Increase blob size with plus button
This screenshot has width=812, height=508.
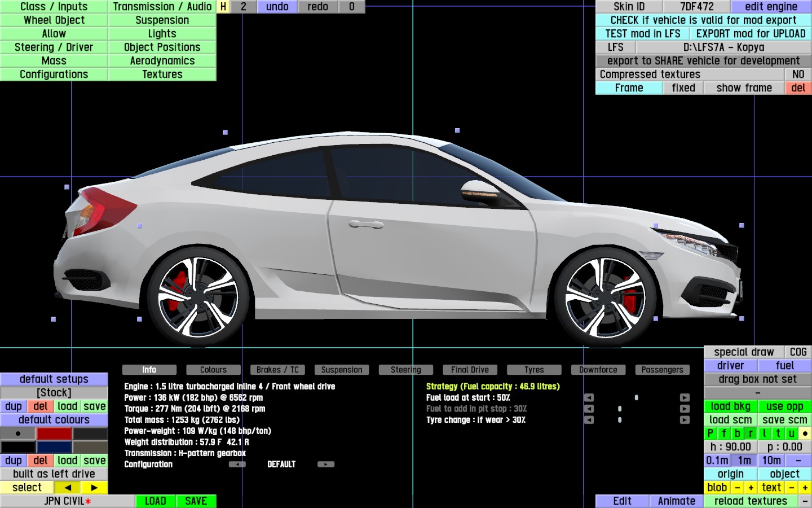point(751,488)
